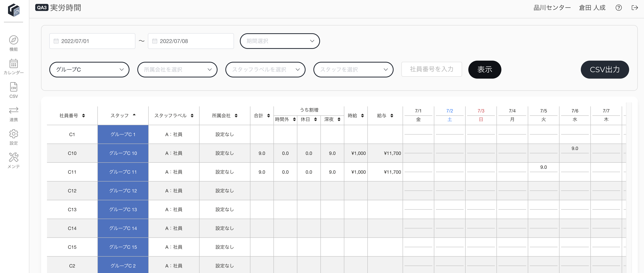Click 社員番号 cell C15
Screen dimensions: 644x273
72,247
